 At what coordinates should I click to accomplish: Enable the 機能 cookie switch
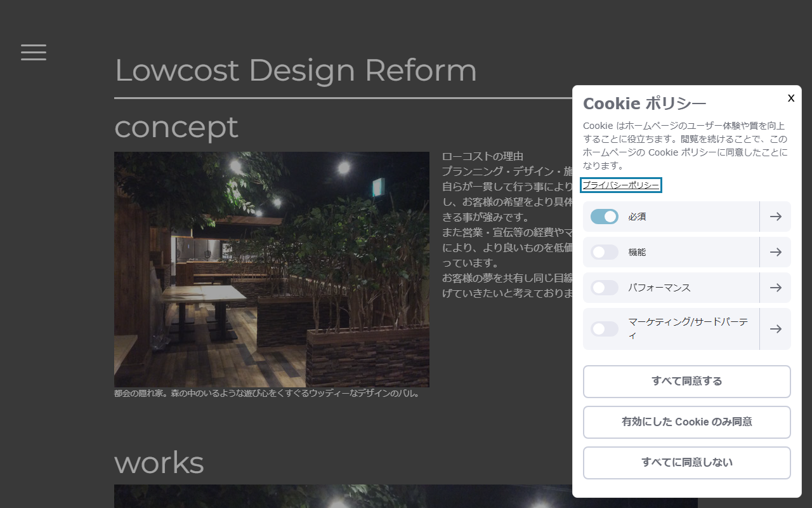pyautogui.click(x=605, y=252)
